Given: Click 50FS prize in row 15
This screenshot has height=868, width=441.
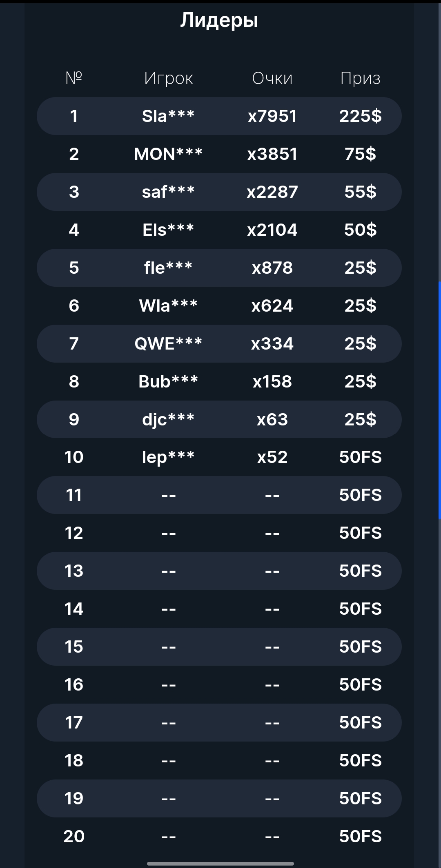Looking at the screenshot, I should click(x=360, y=647).
